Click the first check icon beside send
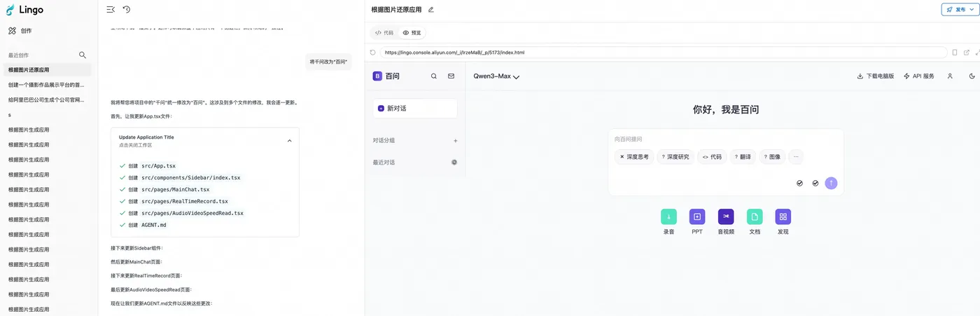Image resolution: width=980 pixels, height=316 pixels. click(x=799, y=183)
